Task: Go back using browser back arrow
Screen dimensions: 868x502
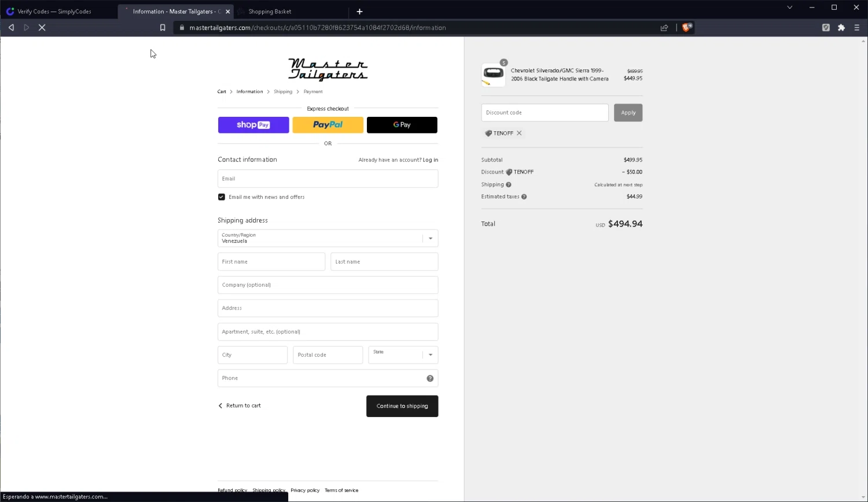Action: (11, 27)
